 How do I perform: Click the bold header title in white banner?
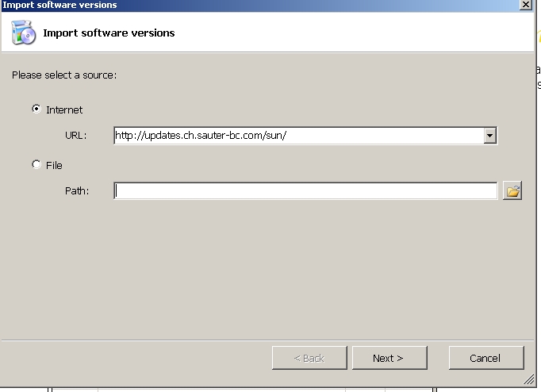109,33
